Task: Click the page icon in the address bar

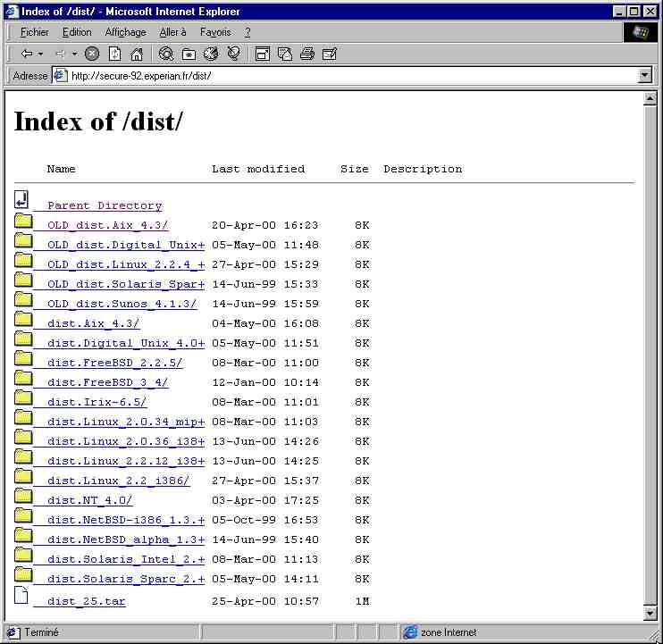Action: [x=61, y=75]
